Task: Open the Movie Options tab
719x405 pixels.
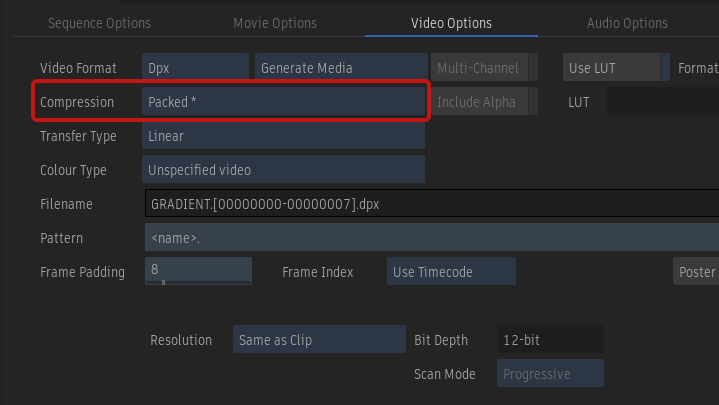Action: click(274, 22)
